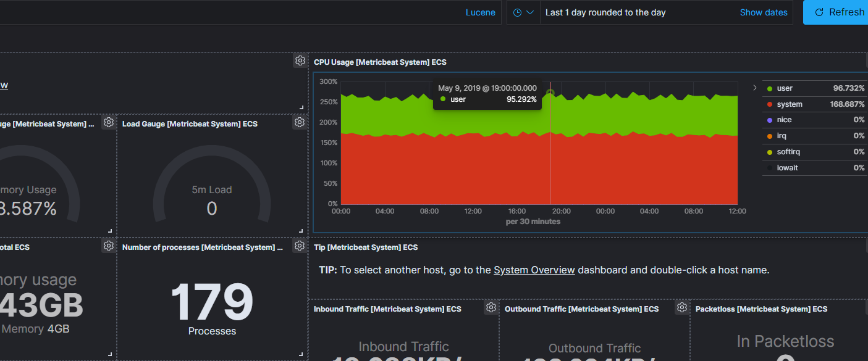Click the red system color dot in legend

(769, 104)
